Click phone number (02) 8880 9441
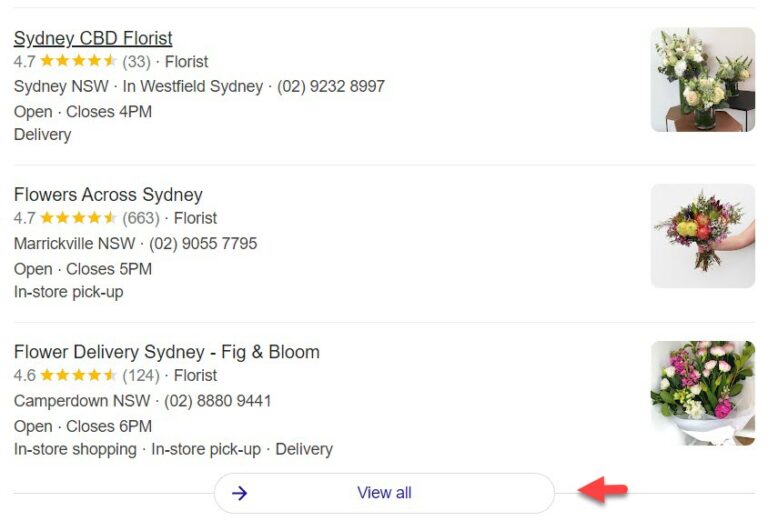This screenshot has height=521, width=768. [x=218, y=401]
